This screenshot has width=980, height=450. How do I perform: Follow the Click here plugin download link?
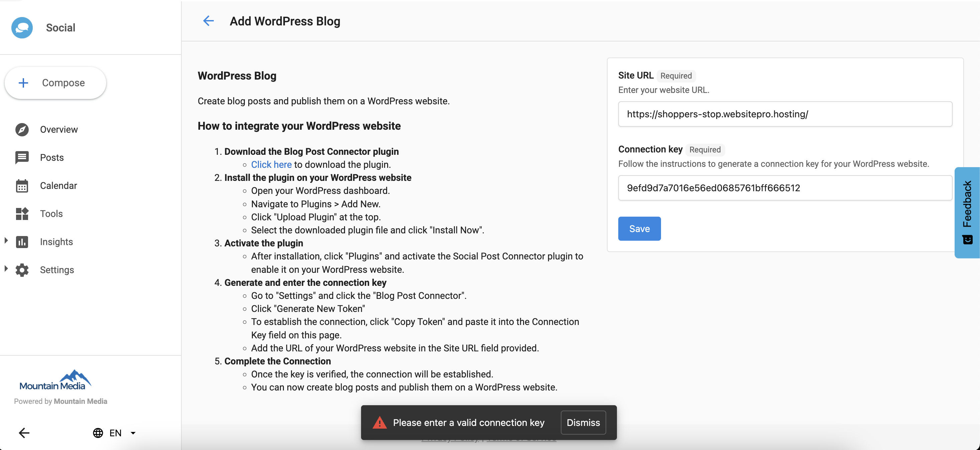coord(271,164)
